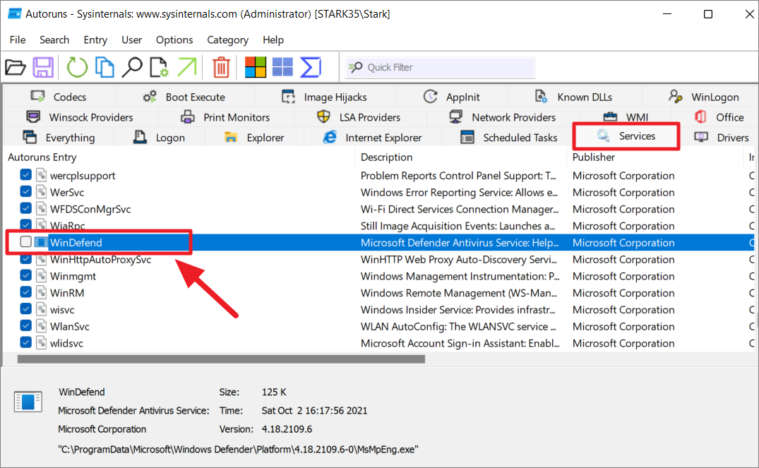This screenshot has width=759, height=468.
Task: Click the colored Windows logo toolbar icon
Action: click(255, 67)
